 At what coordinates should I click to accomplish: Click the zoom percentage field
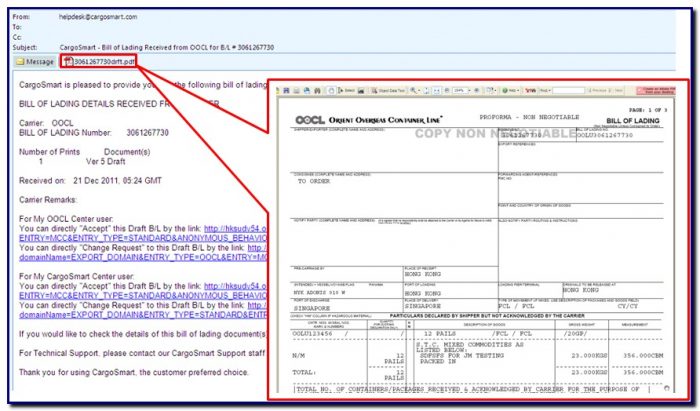click(460, 91)
